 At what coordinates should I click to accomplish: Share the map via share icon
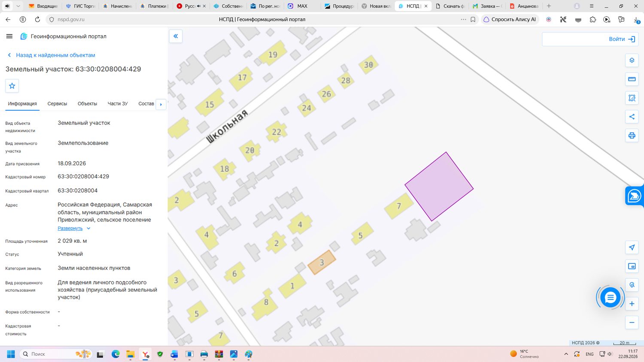632,117
